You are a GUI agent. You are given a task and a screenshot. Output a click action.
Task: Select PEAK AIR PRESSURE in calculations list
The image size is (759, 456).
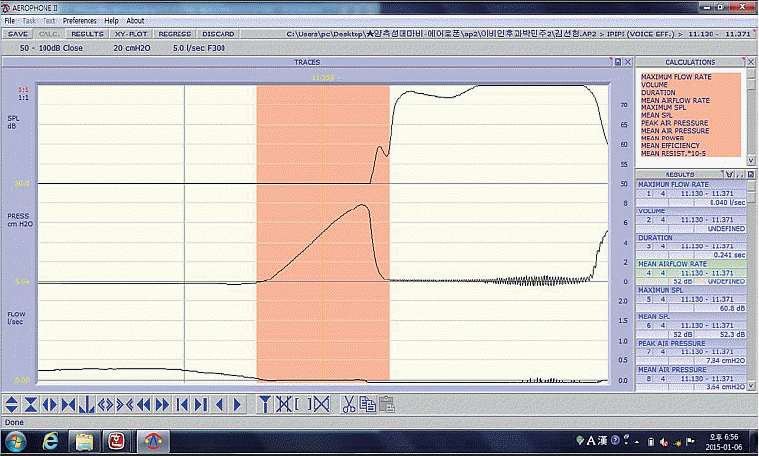[x=675, y=123]
